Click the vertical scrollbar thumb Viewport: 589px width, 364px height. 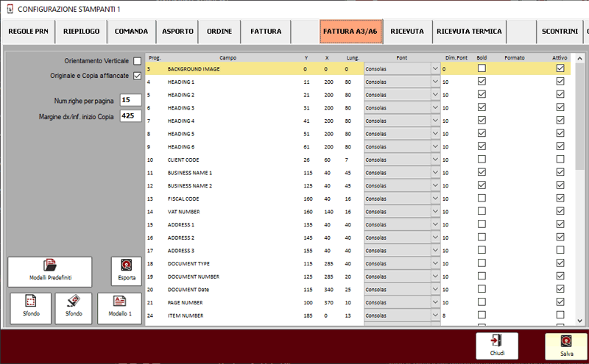[x=579, y=116]
